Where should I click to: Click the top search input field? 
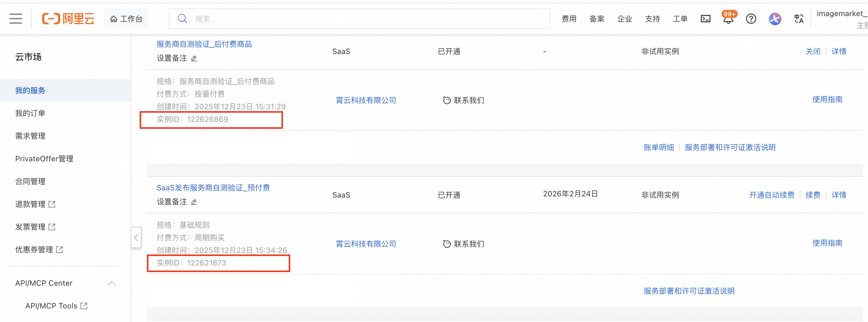tap(359, 19)
